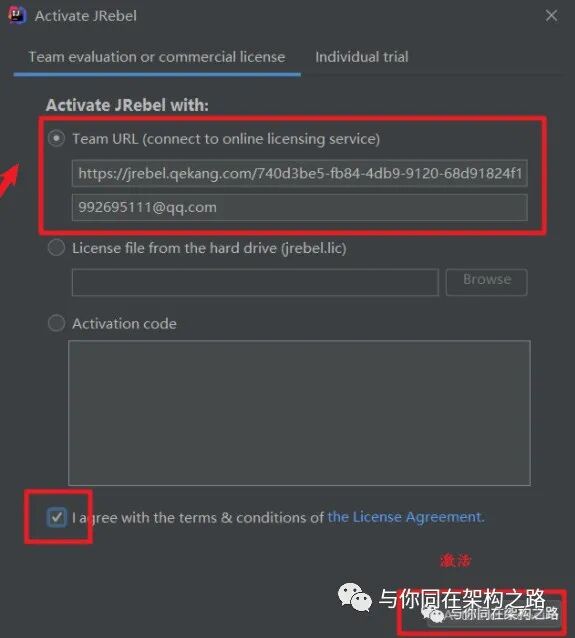Screen dimensions: 575x638
Task: Select the Activation code radio button
Action: coord(57,323)
